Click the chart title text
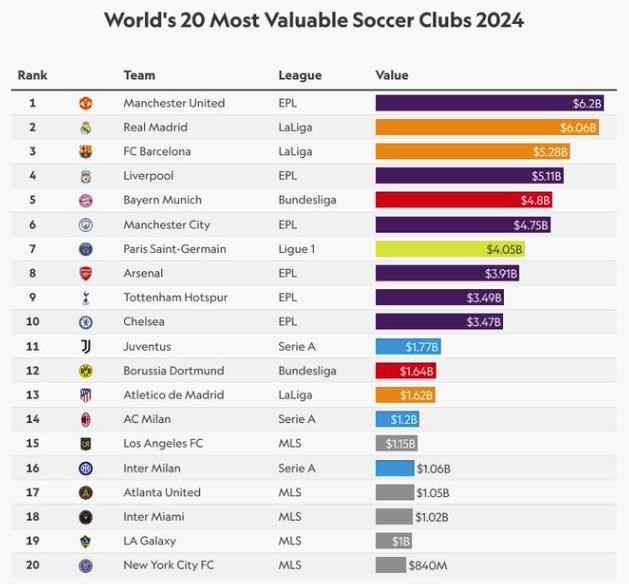 314,20
